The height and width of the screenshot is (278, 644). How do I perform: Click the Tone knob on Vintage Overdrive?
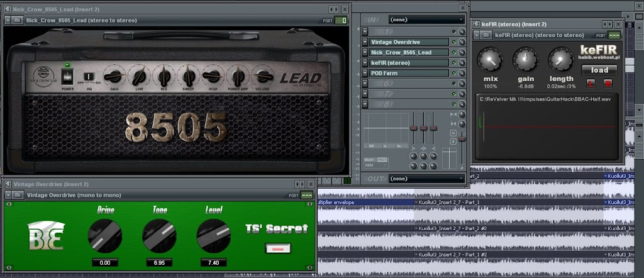click(x=159, y=236)
